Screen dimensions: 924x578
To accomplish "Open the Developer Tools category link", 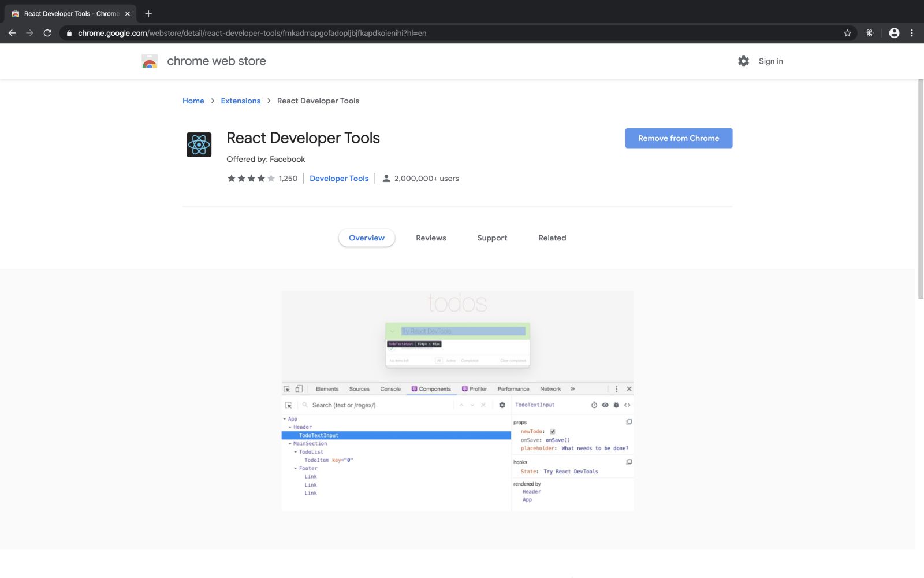I will 339,179.
